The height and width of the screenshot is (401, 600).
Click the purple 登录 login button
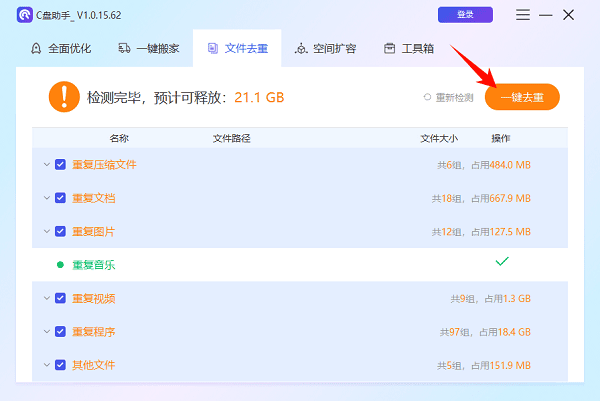click(x=465, y=15)
